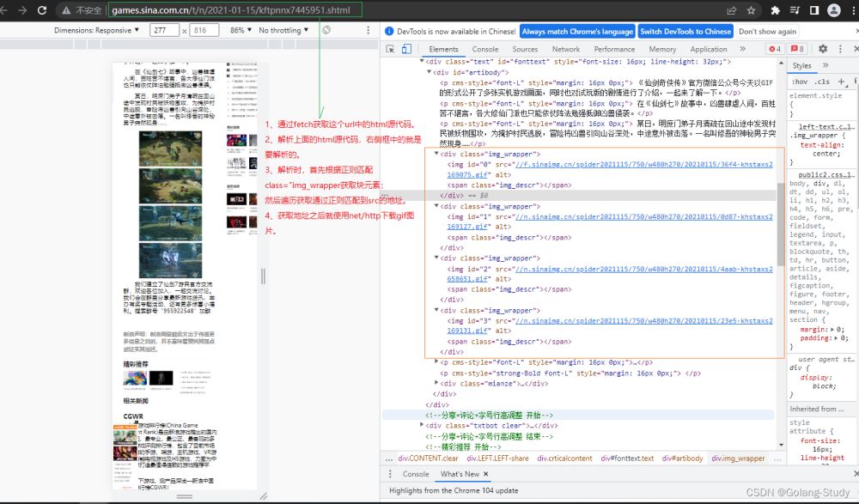Switch to the Console drawer tab

click(x=416, y=474)
